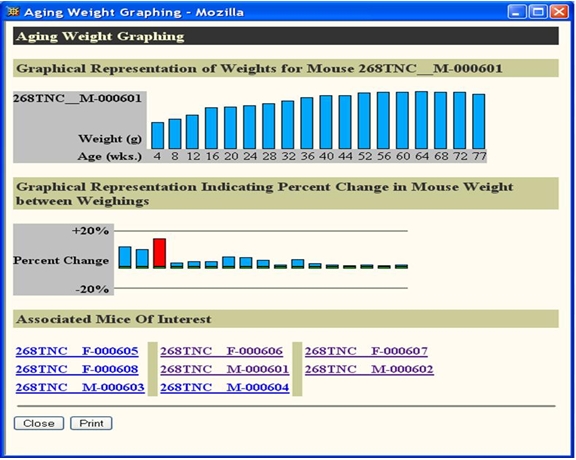Click the Print button

(x=91, y=423)
